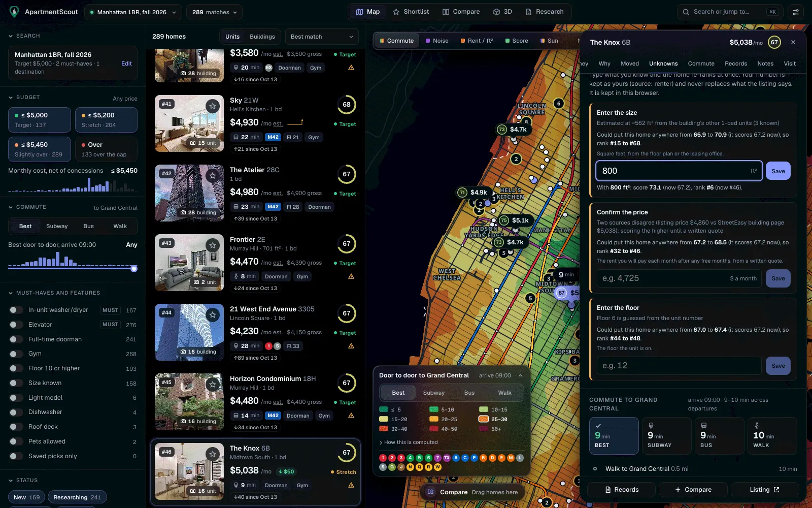Star the Frontier 2E listing
This screenshot has height=508, width=812.
click(213, 245)
